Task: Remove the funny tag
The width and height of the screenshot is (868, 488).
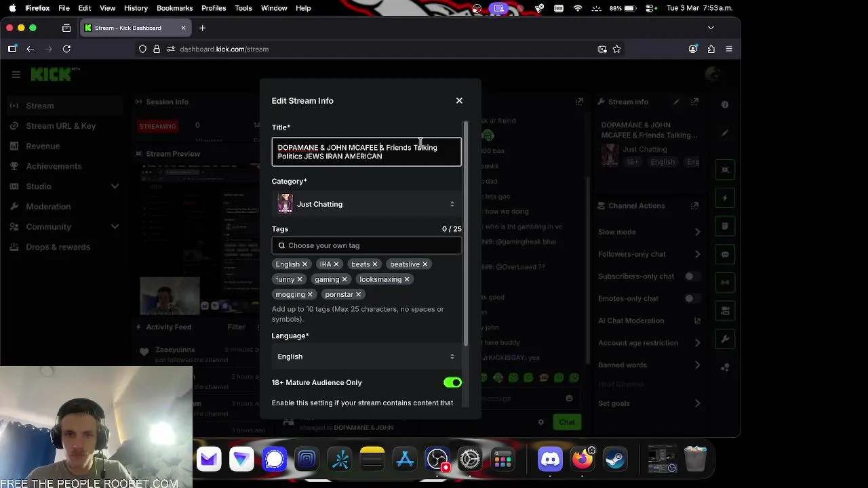Action: click(300, 279)
